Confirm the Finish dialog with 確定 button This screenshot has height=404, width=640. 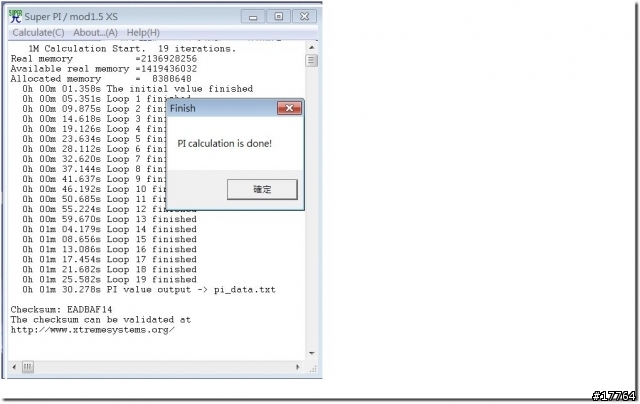(262, 189)
